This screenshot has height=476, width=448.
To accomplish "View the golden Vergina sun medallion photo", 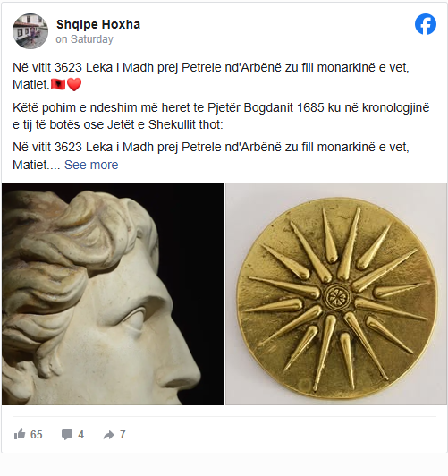I will click(335, 293).
